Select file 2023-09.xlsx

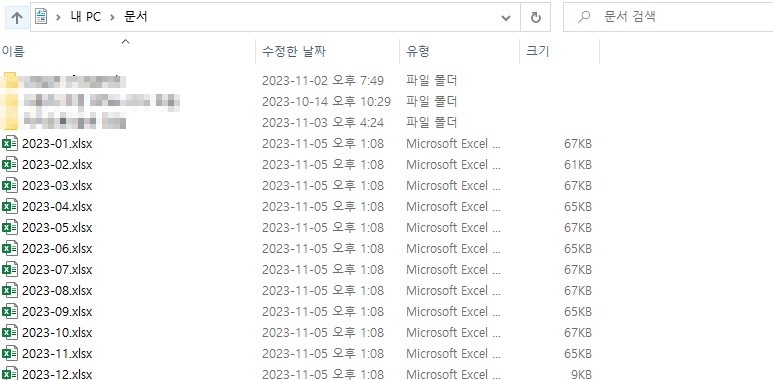tap(57, 311)
